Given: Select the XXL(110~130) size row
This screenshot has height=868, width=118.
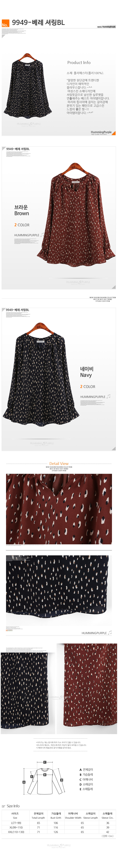Looking at the screenshot, I should pyautogui.click(x=59, y=832).
